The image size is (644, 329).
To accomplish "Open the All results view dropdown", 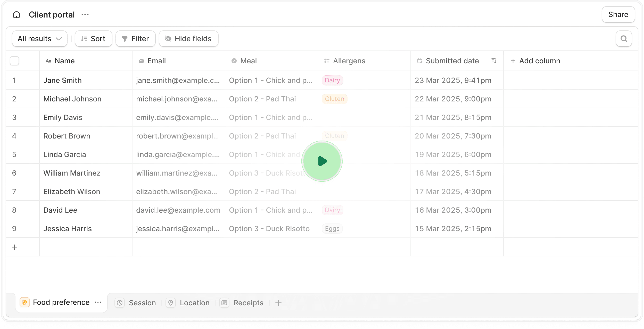I will click(39, 39).
